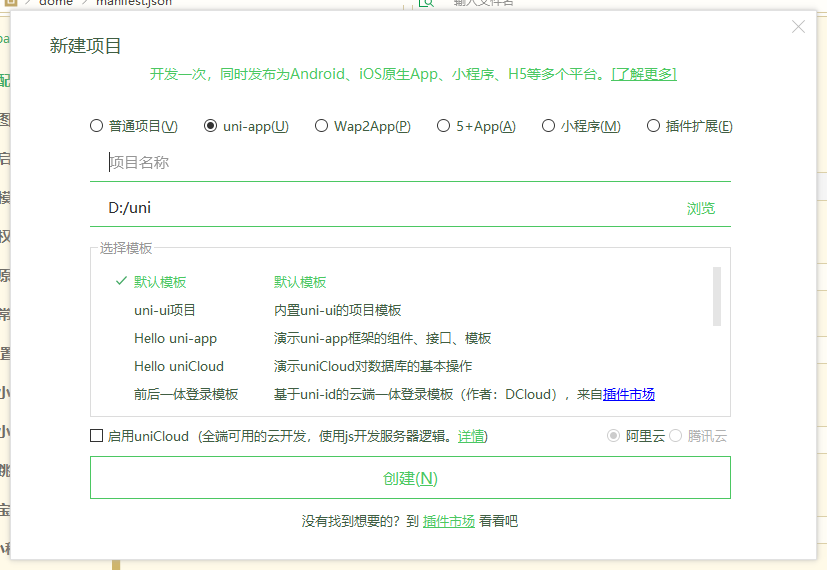Viewport: 827px width, 570px height.
Task: Click 浏览 to browse for a folder
Action: coord(701,209)
